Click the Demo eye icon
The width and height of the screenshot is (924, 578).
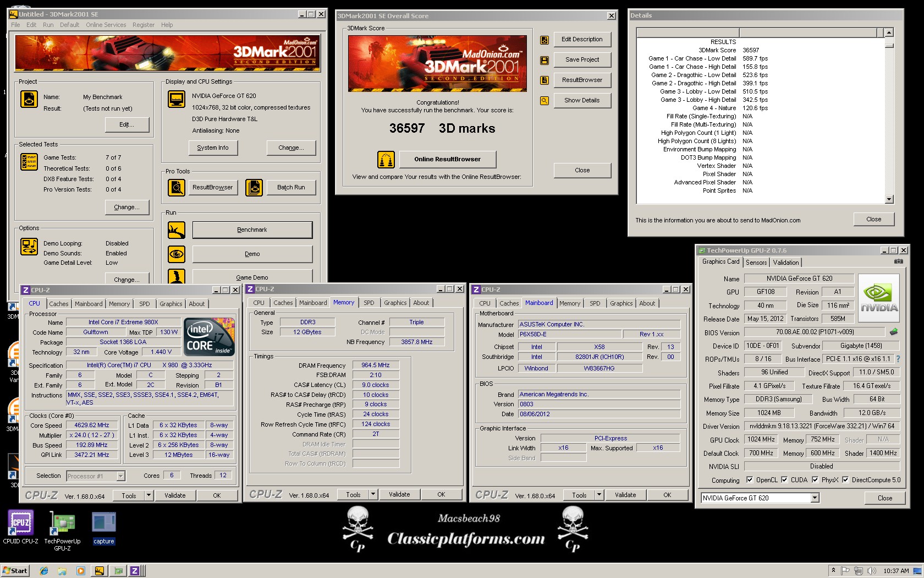coord(177,254)
